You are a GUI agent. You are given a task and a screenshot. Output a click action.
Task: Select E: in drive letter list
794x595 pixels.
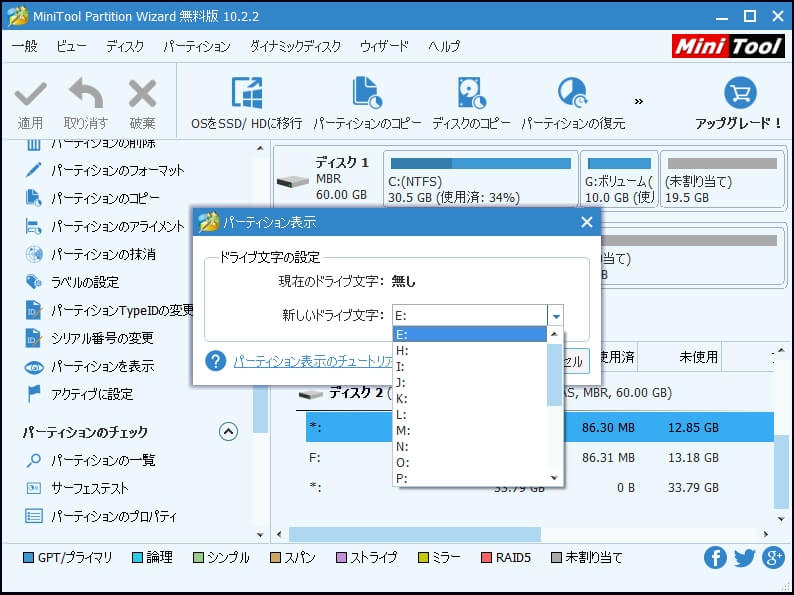(470, 334)
